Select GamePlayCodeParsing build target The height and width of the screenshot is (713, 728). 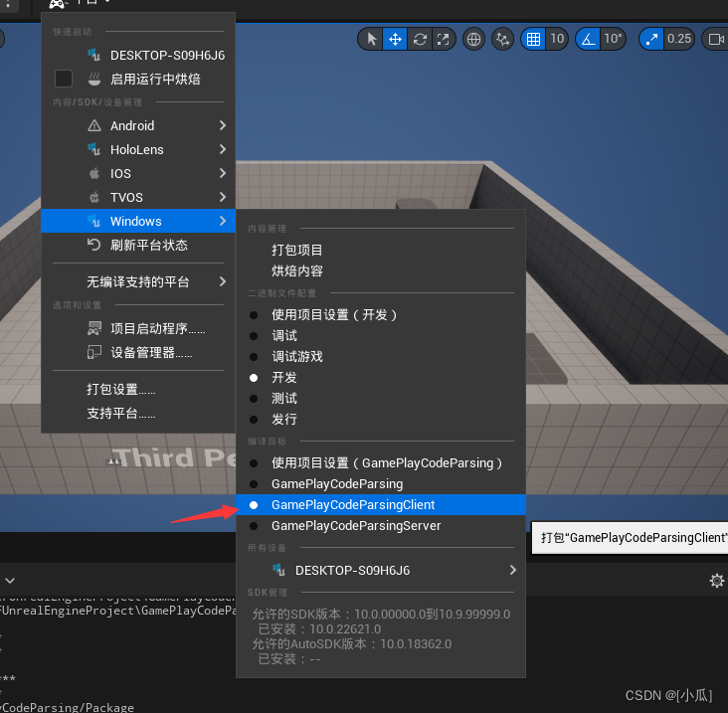[381, 484]
